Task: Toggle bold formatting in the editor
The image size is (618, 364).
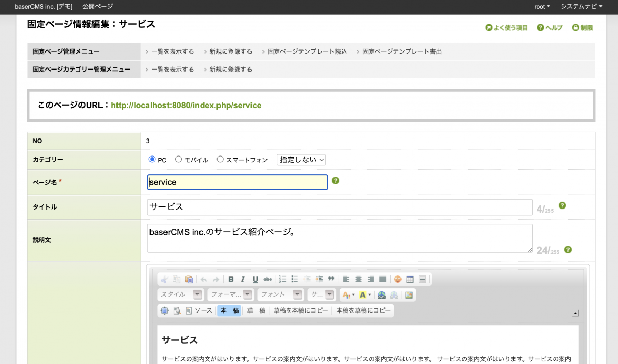Action: 231,279
